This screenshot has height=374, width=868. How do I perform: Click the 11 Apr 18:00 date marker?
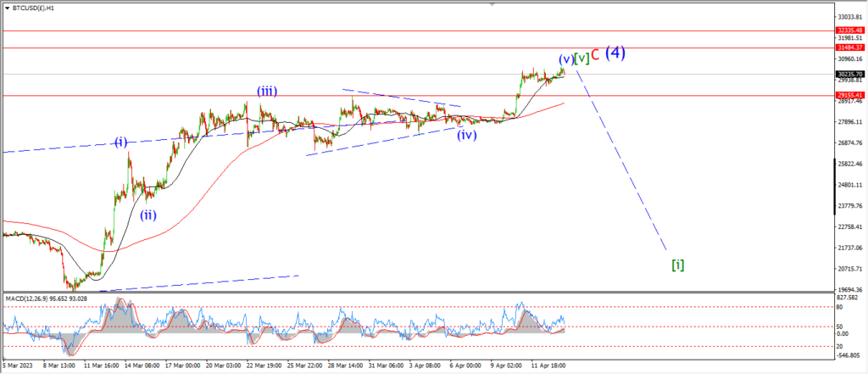(548, 366)
